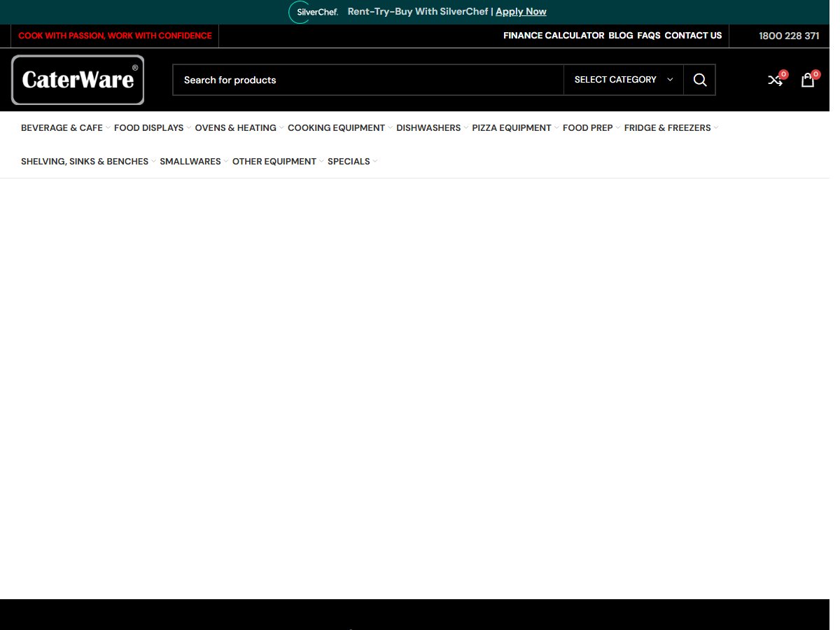Open the Cooking Equipment menu
The height and width of the screenshot is (630, 840).
point(340,128)
